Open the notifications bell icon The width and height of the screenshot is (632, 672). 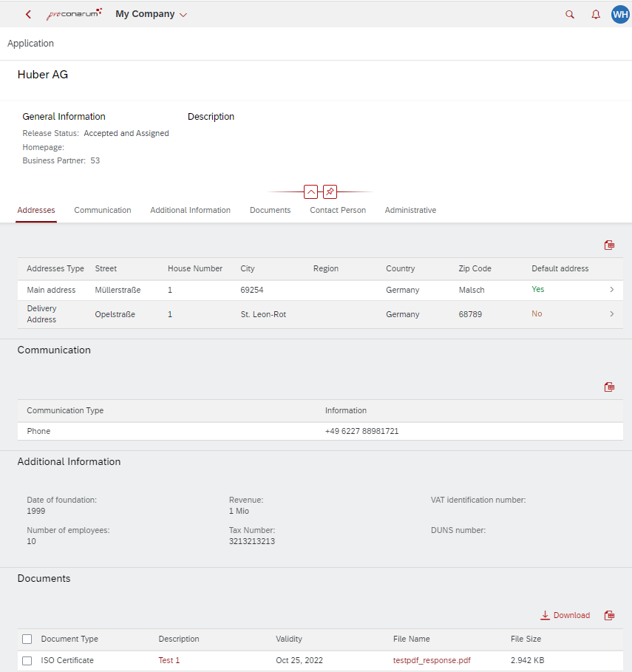pyautogui.click(x=596, y=14)
